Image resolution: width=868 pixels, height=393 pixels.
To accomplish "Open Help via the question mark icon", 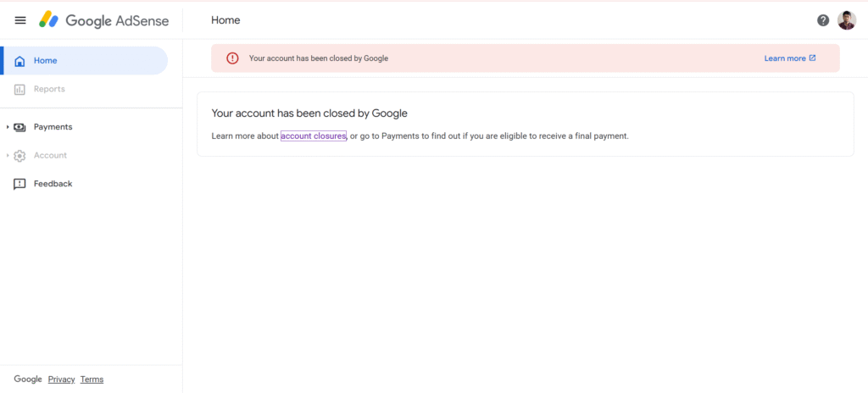I will click(x=823, y=20).
